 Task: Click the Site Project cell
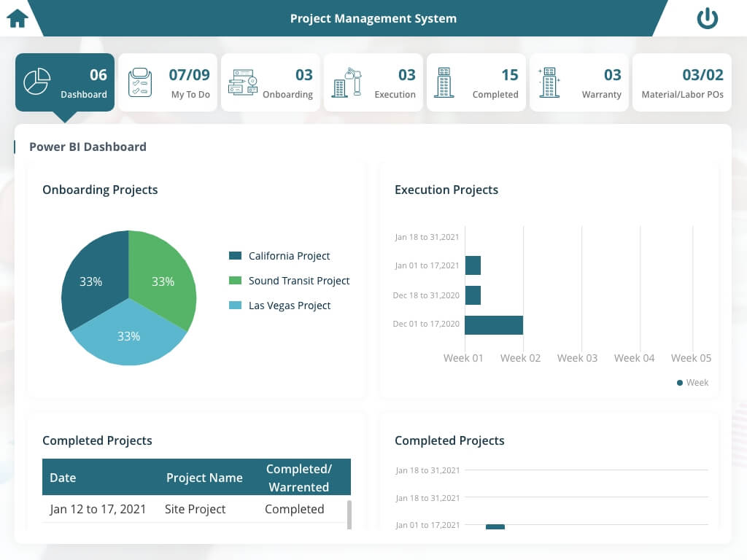click(196, 509)
